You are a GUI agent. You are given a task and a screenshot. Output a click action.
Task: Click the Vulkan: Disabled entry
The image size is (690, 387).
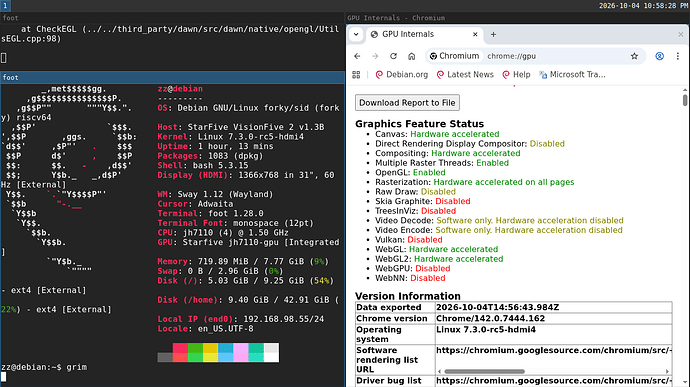[408, 240]
